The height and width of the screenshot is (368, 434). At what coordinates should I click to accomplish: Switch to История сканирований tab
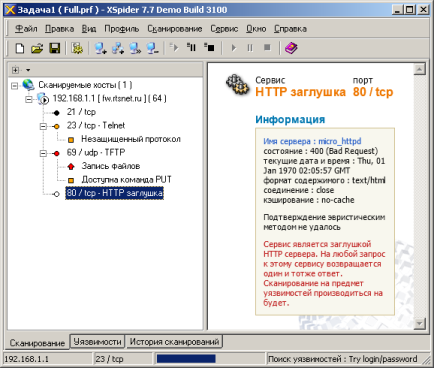(x=174, y=342)
